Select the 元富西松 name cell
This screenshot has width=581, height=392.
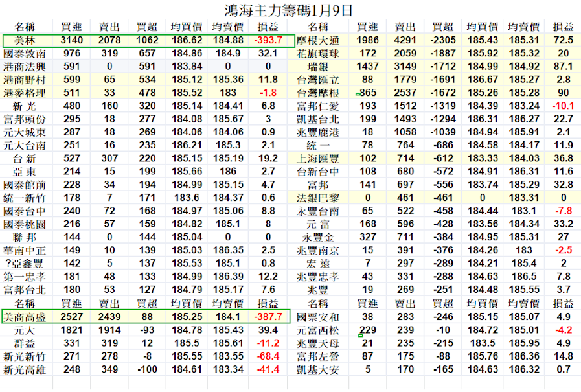318,330
